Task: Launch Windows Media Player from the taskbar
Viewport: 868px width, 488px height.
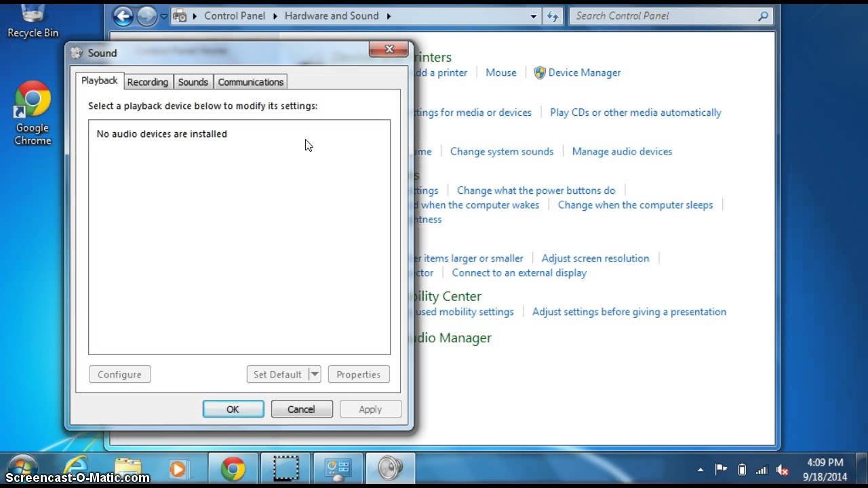Action: coord(178,468)
